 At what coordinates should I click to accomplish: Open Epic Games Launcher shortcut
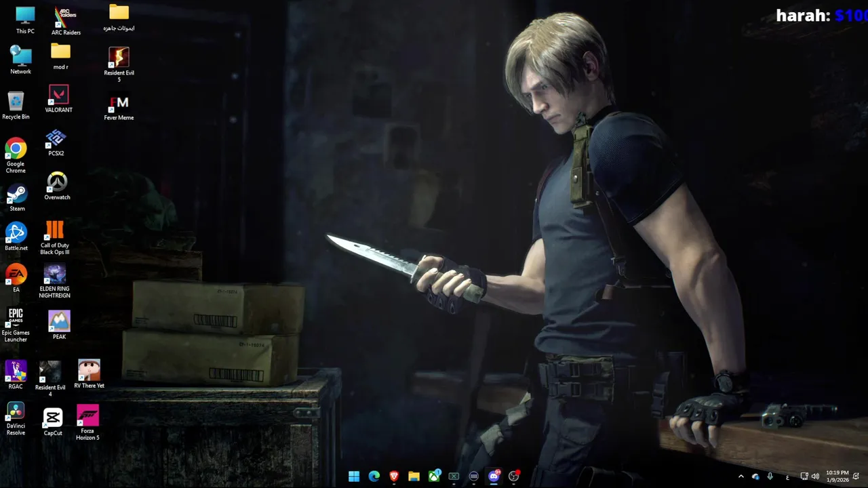(16, 325)
